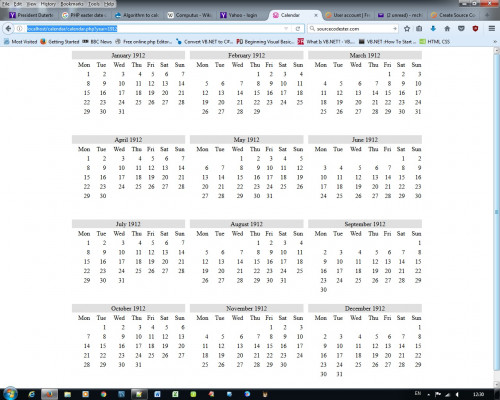Click the red ad-blocker shield icon
The height and width of the screenshot is (400, 500).
pos(476,29)
